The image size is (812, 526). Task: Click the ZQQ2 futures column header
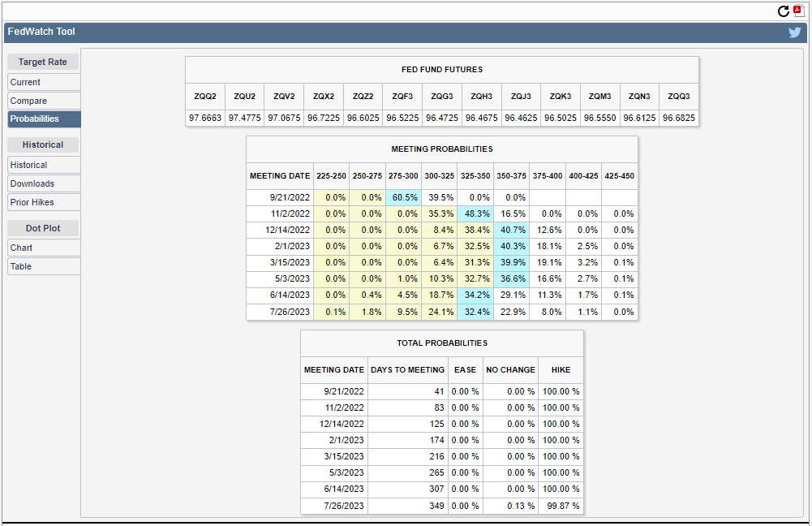click(205, 97)
